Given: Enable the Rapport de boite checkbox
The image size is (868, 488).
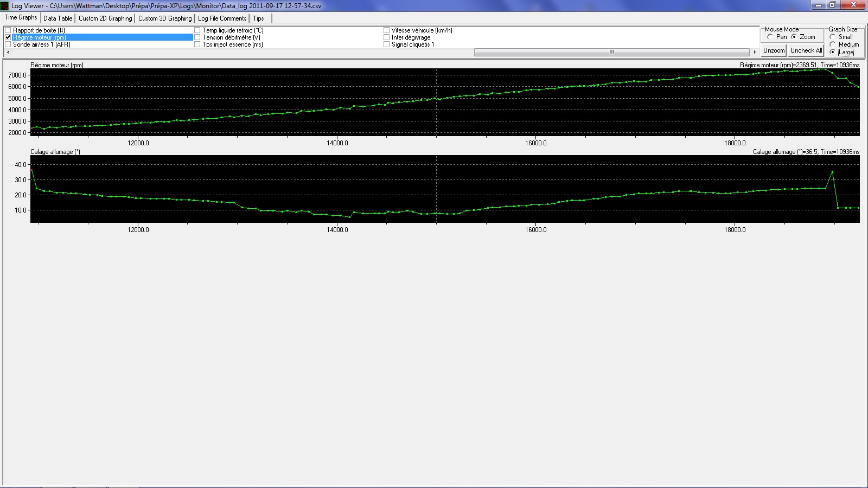Looking at the screenshot, I should [8, 30].
